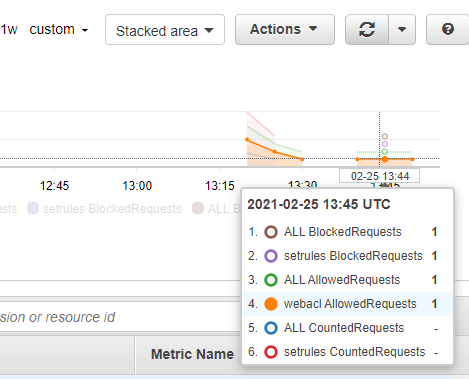Open the help question mark icon

(x=448, y=30)
